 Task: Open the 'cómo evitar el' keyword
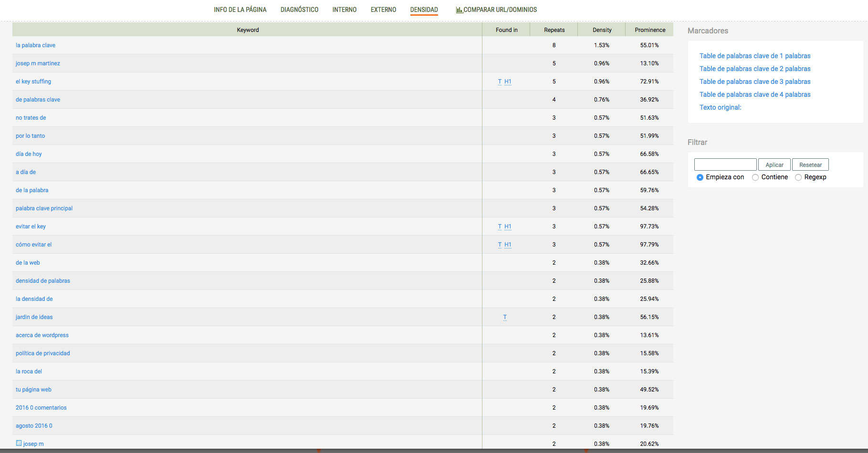point(33,245)
